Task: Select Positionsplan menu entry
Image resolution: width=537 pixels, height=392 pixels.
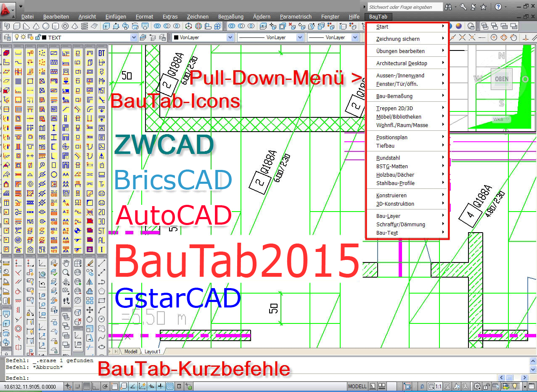Action: coord(407,137)
